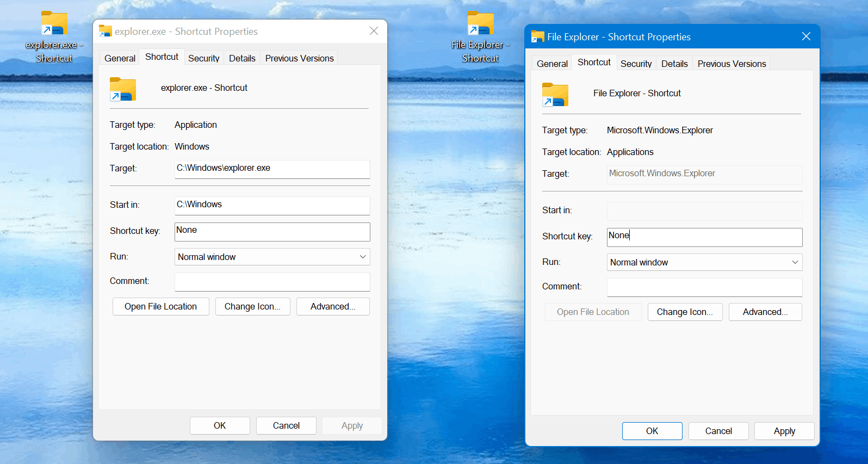Image resolution: width=868 pixels, height=464 pixels.
Task: Switch to Security tab in File Explorer properties
Action: point(636,64)
